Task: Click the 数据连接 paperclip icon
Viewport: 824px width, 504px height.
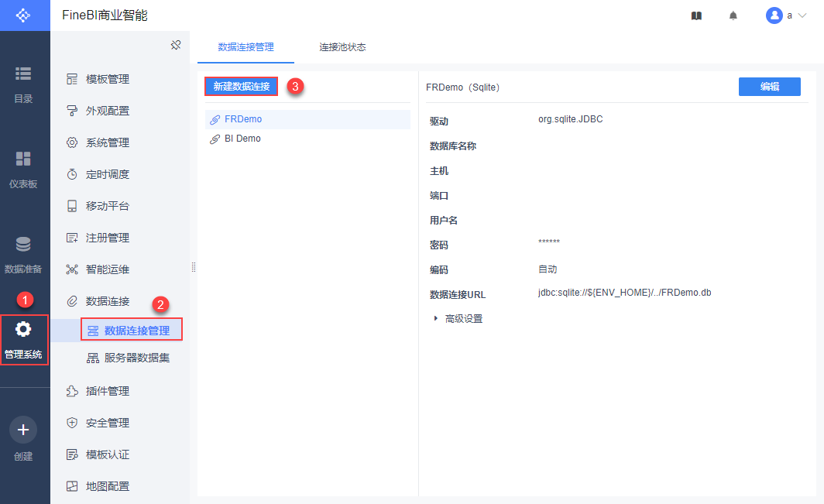Action: [x=72, y=301]
